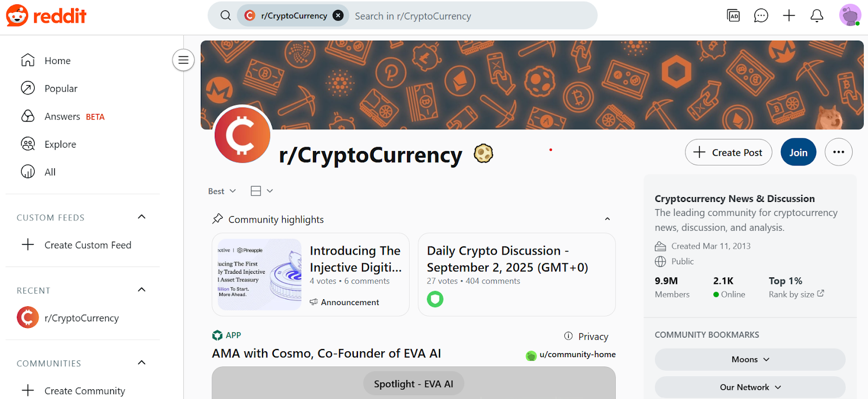The width and height of the screenshot is (868, 399).
Task: Open the Best sort dropdown
Action: pos(222,191)
